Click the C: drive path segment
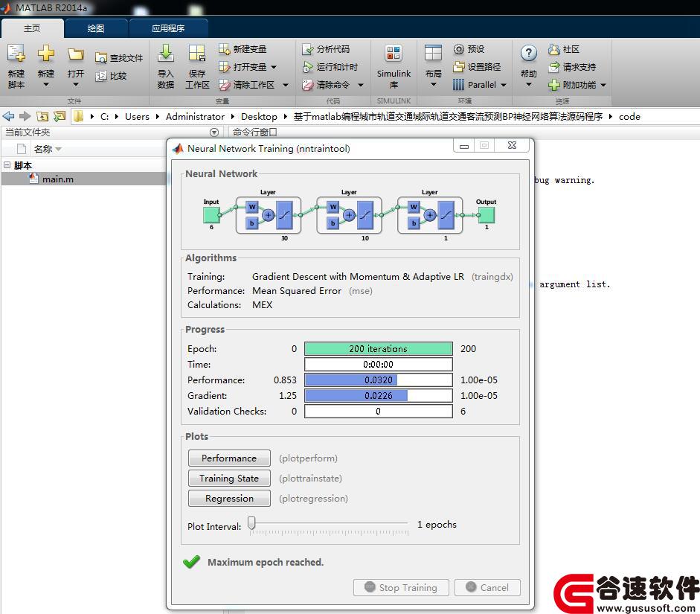The image size is (700, 614). (104, 117)
